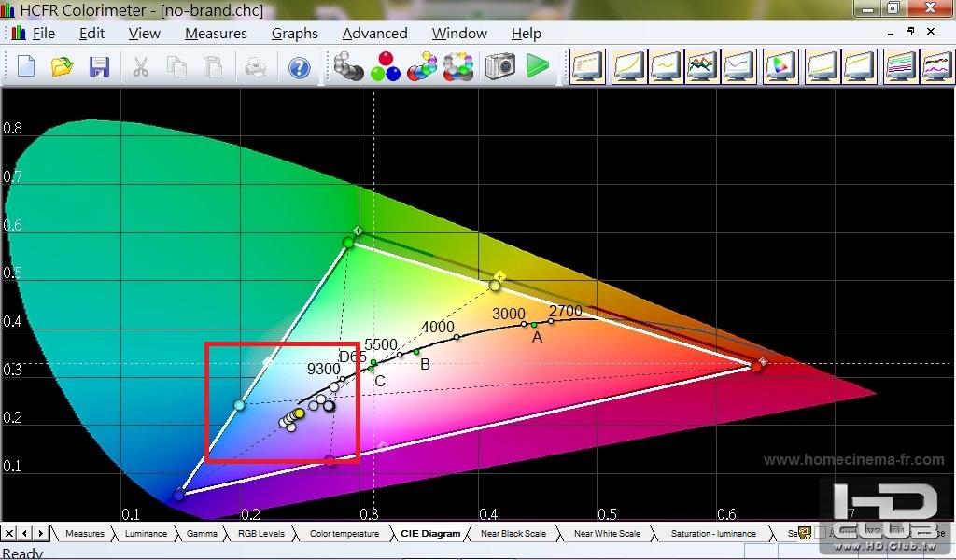This screenshot has height=560, width=956.
Task: Switch to the Near Black Scale tab
Action: pyautogui.click(x=513, y=533)
